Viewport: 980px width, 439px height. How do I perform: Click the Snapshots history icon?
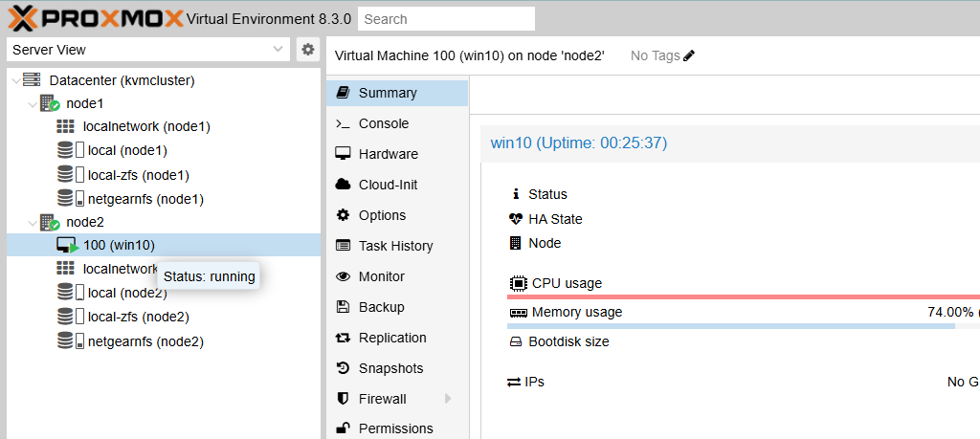(x=343, y=368)
